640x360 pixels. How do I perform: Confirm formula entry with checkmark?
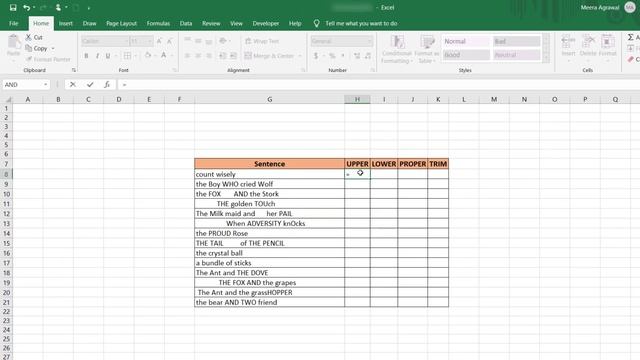pyautogui.click(x=90, y=84)
